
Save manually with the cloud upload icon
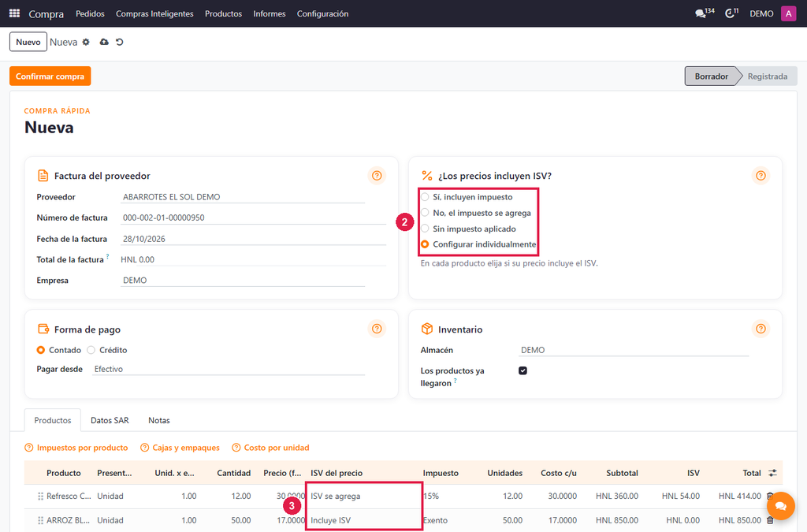click(x=104, y=43)
